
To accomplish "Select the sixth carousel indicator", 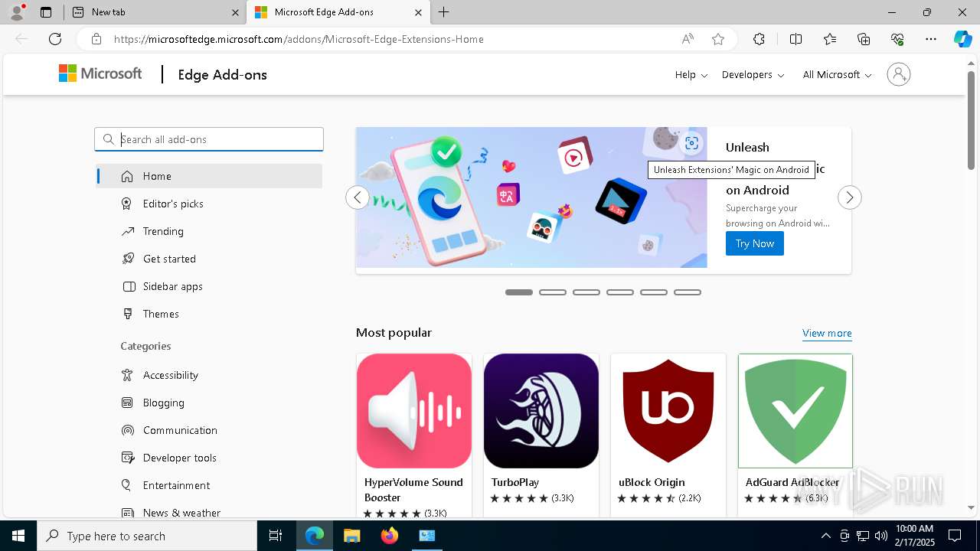I will [x=688, y=292].
